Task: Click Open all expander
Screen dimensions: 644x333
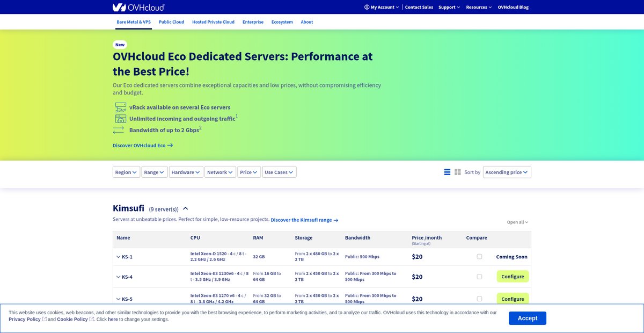Action: click(x=517, y=222)
